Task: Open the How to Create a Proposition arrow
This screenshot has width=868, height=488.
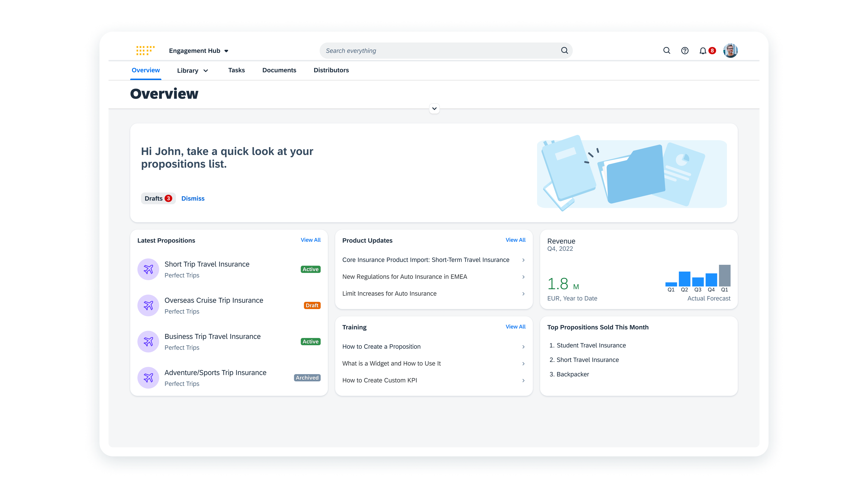Action: 523,347
